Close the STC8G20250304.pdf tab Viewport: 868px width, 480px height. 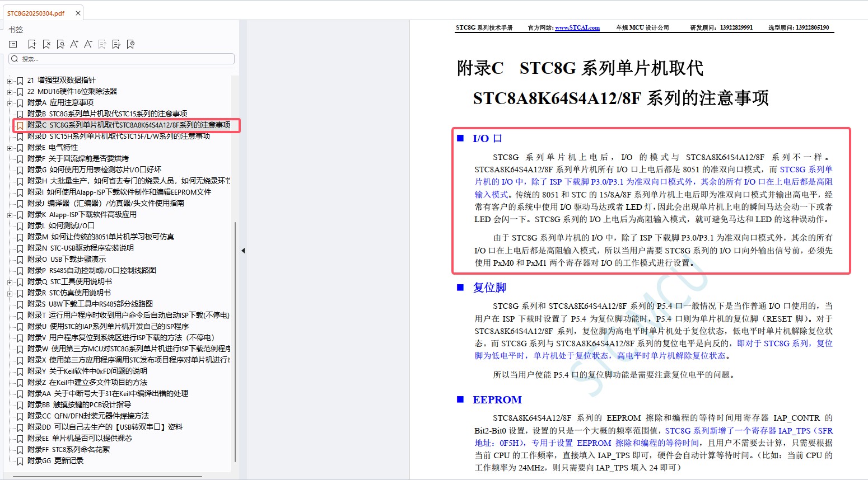[x=78, y=13]
